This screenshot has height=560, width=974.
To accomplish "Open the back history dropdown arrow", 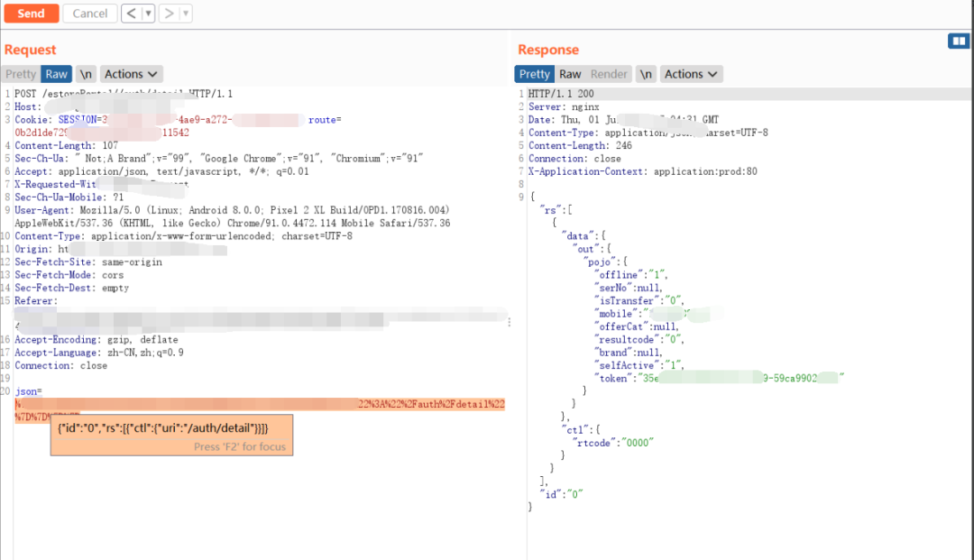I will pyautogui.click(x=148, y=14).
